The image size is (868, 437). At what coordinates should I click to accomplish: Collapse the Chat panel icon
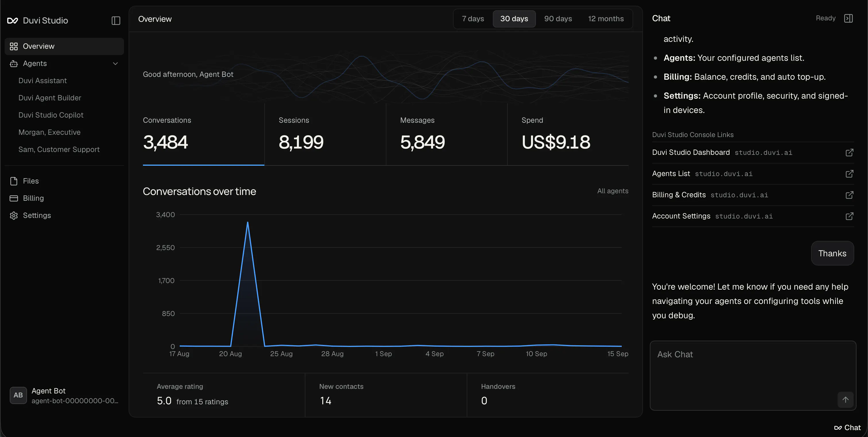pyautogui.click(x=848, y=18)
